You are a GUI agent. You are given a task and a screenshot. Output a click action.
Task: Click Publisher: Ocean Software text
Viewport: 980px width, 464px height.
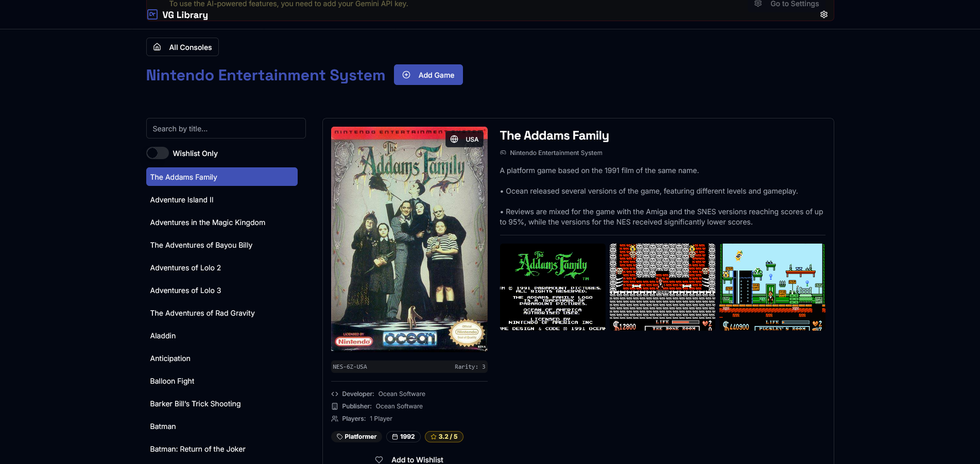[382, 406]
